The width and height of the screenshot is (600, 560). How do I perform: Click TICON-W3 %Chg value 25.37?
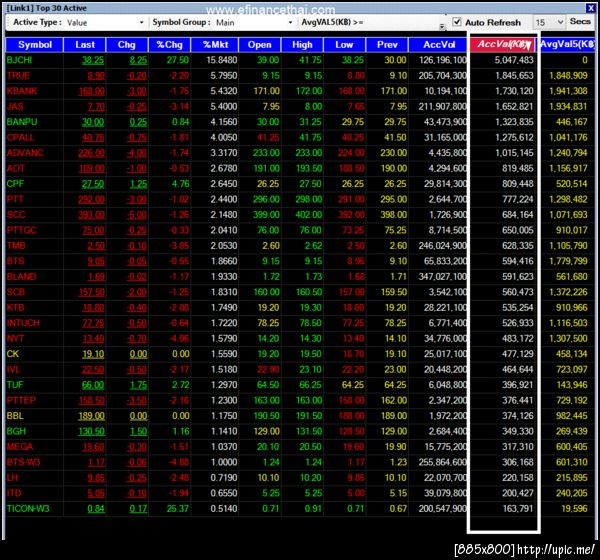pos(178,509)
